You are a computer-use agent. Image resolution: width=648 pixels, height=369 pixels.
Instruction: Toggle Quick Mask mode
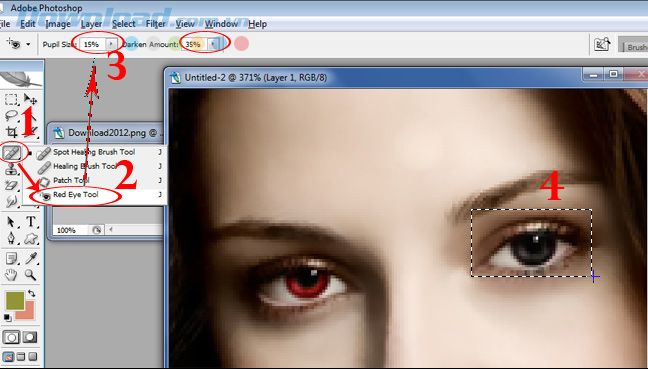click(x=30, y=337)
